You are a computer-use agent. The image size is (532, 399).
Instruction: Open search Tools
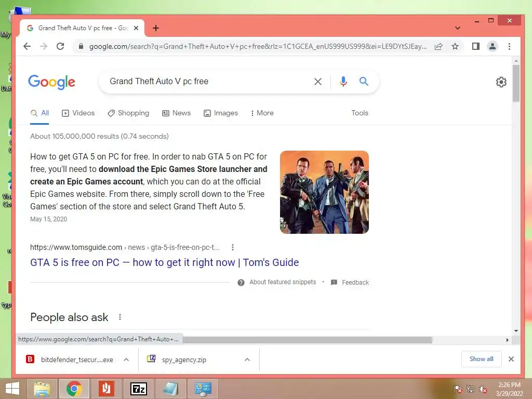[x=360, y=113]
